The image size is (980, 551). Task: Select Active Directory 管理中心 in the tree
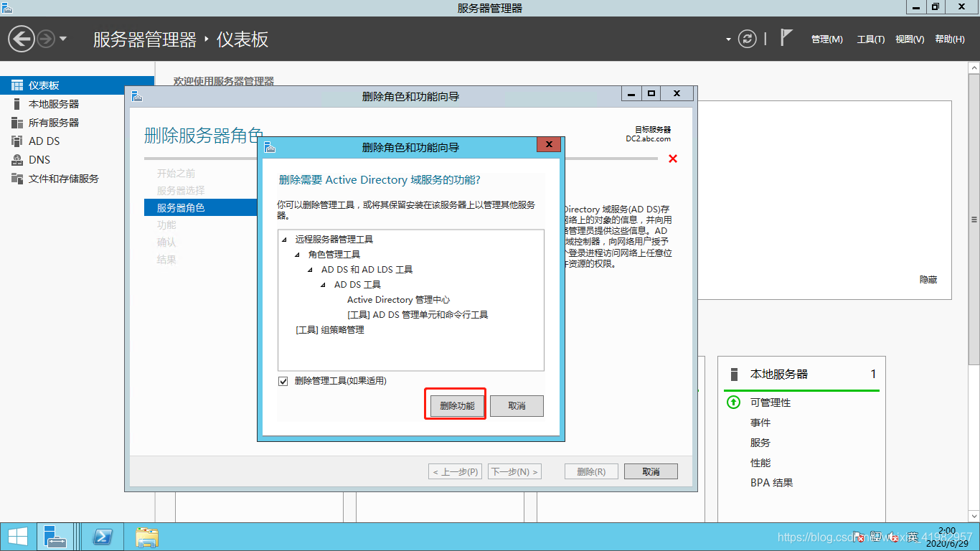pos(398,300)
